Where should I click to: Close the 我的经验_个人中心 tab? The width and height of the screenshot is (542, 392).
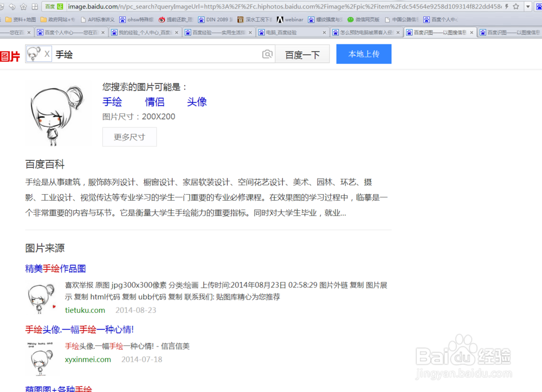pyautogui.click(x=177, y=33)
